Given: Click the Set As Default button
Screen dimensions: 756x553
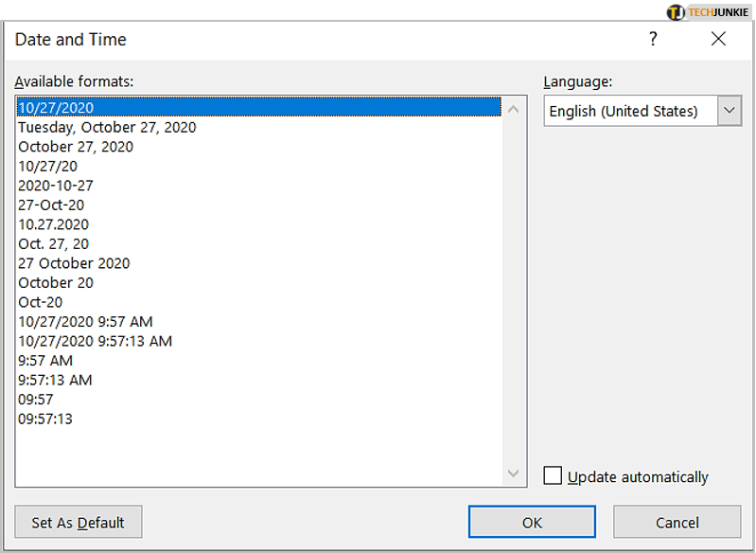Looking at the screenshot, I should (x=78, y=522).
